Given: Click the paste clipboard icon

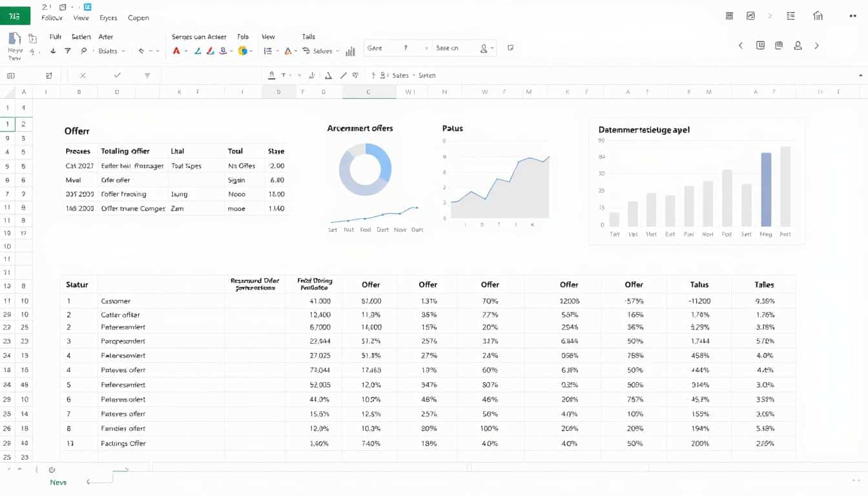Looking at the screenshot, I should [x=14, y=39].
